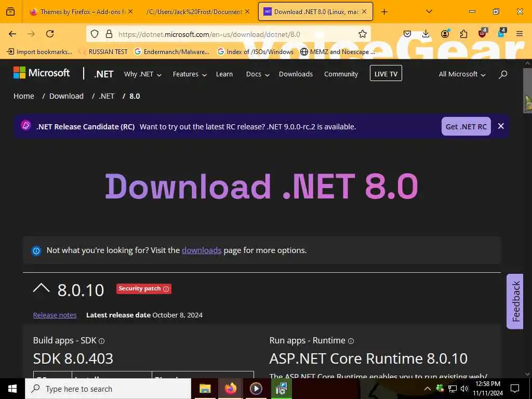Click Firefox icon in taskbar

[230, 389]
